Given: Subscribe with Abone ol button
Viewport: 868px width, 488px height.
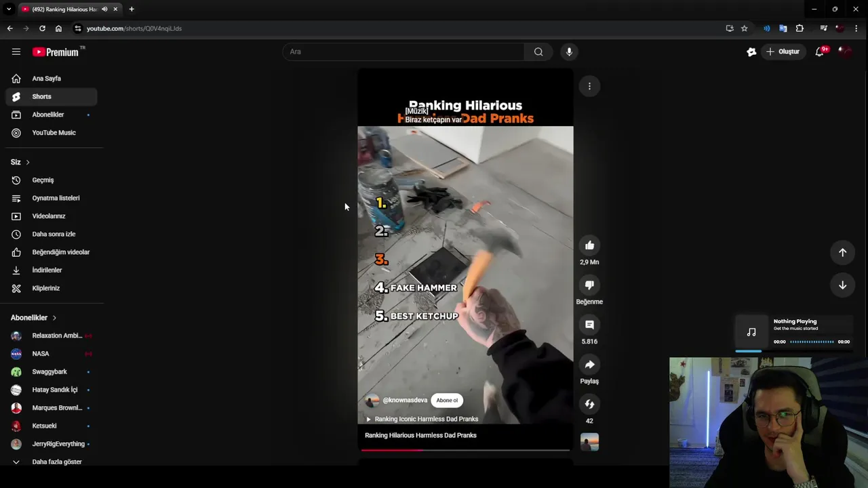Looking at the screenshot, I should (447, 401).
